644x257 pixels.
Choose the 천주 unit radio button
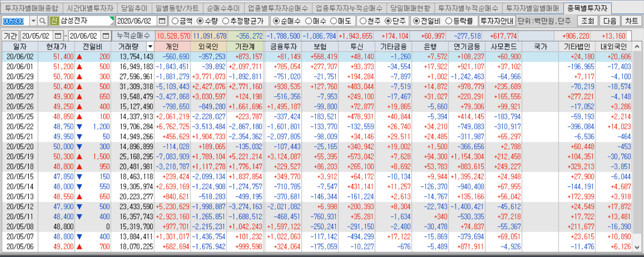pyautogui.click(x=363, y=21)
